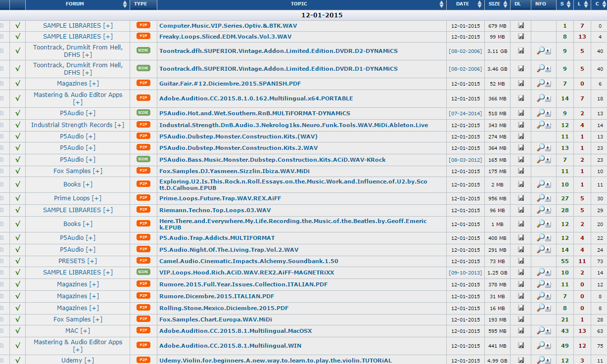This screenshot has width=607, height=364.
Task: Click DL floppy icon for Toontrack DVDR.D2 row
Action: coord(521,51)
